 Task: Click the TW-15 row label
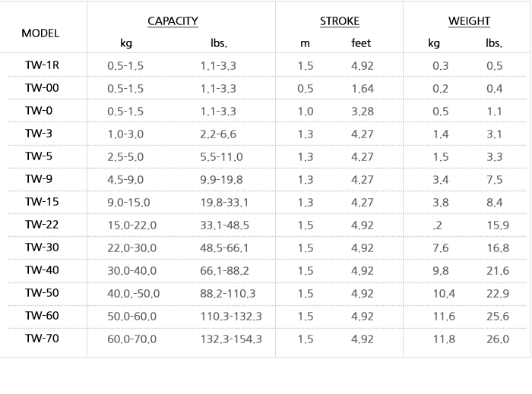(x=42, y=202)
